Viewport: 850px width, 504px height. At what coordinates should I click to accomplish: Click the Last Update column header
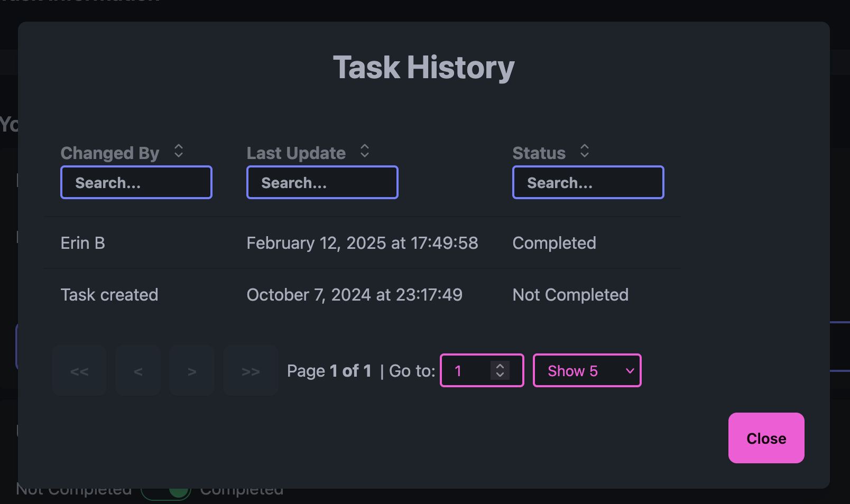pyautogui.click(x=296, y=153)
